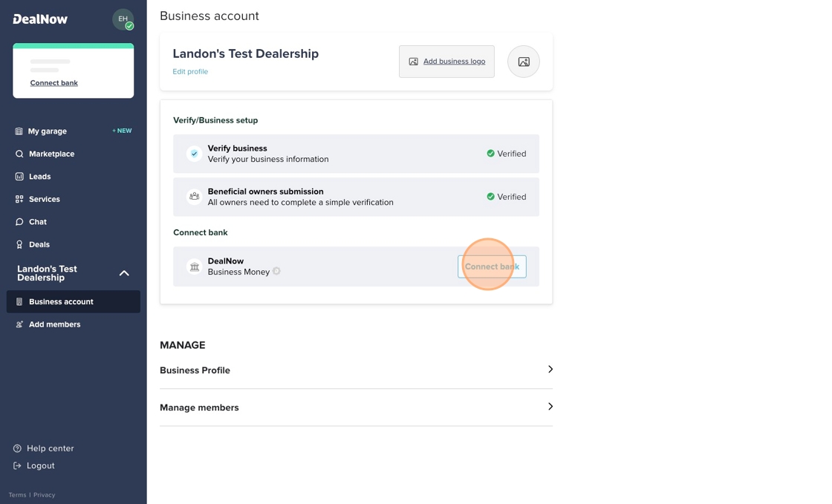Click the DealNow logo

coord(40,19)
